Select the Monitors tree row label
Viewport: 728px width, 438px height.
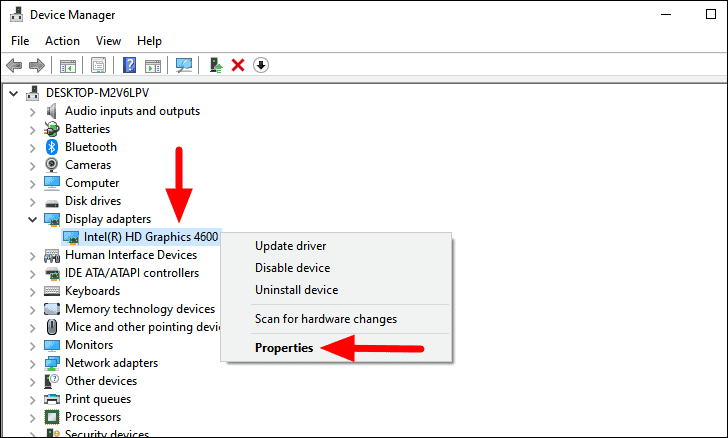tap(89, 345)
